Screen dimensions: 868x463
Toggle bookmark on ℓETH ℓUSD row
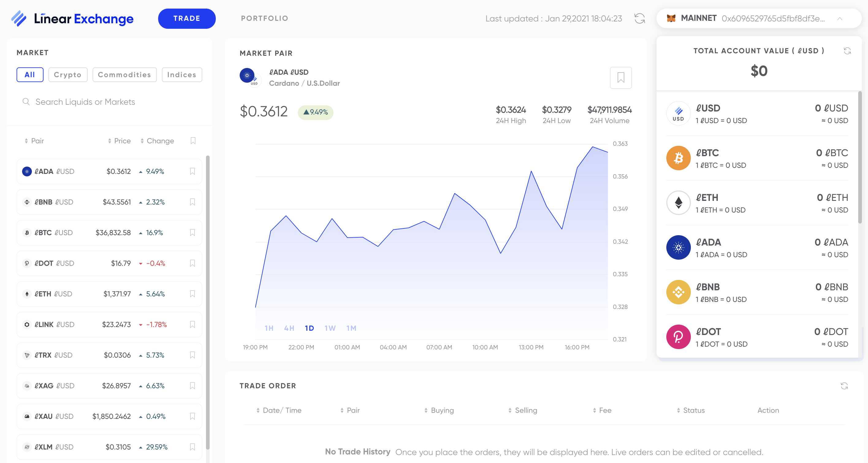(x=192, y=294)
